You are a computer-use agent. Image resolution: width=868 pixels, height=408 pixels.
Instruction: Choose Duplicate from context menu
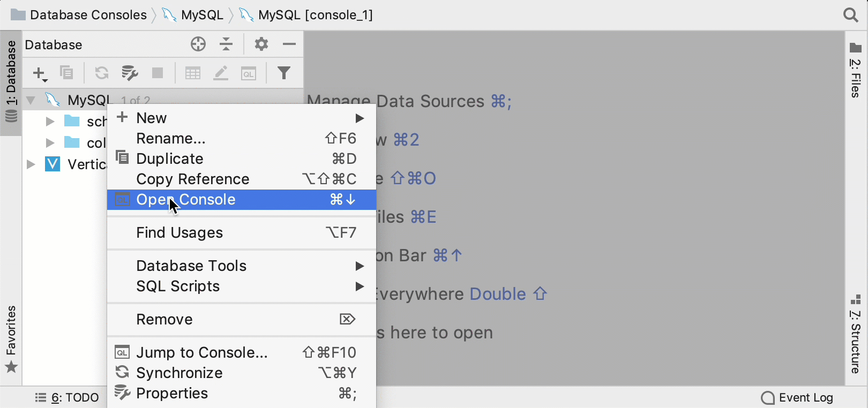point(242,159)
